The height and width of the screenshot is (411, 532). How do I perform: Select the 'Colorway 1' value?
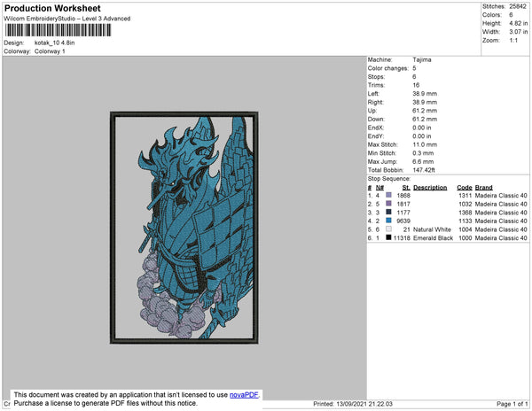50,51
